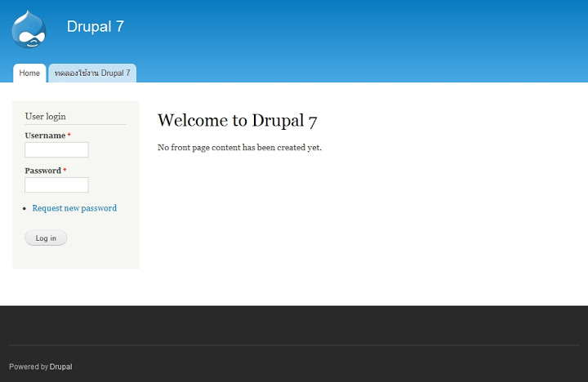Click the User login block title
This screenshot has width=588, height=382.
46,116
